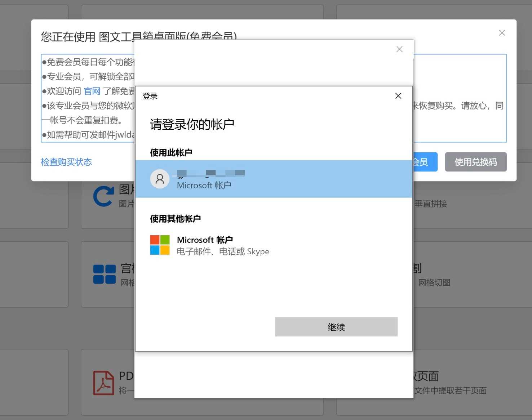Close the white overlay window above the sign-in panel
The height and width of the screenshot is (420, 532).
coord(399,49)
